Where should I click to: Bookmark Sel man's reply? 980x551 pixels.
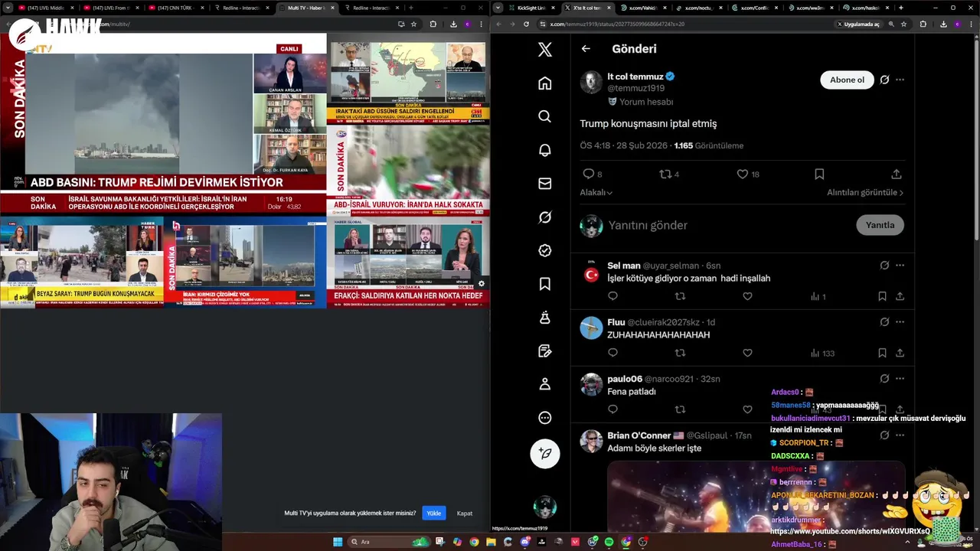[x=882, y=296]
